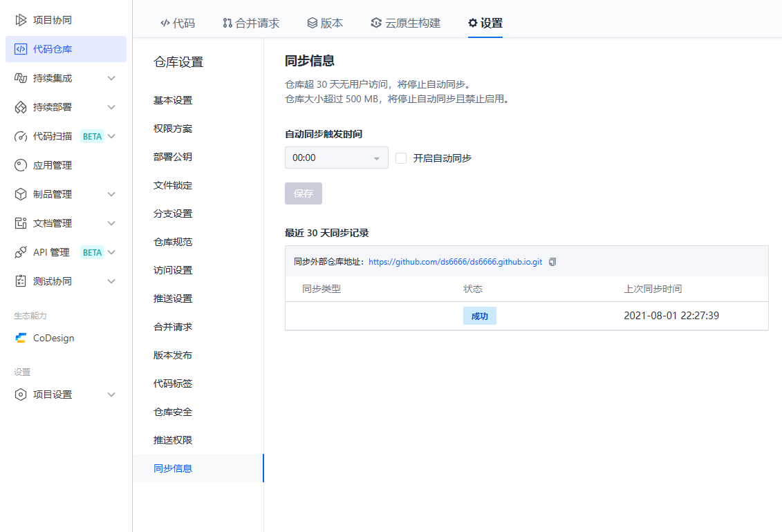This screenshot has height=532, width=782.
Task: Open 推送设置 settings page
Action: pos(173,299)
